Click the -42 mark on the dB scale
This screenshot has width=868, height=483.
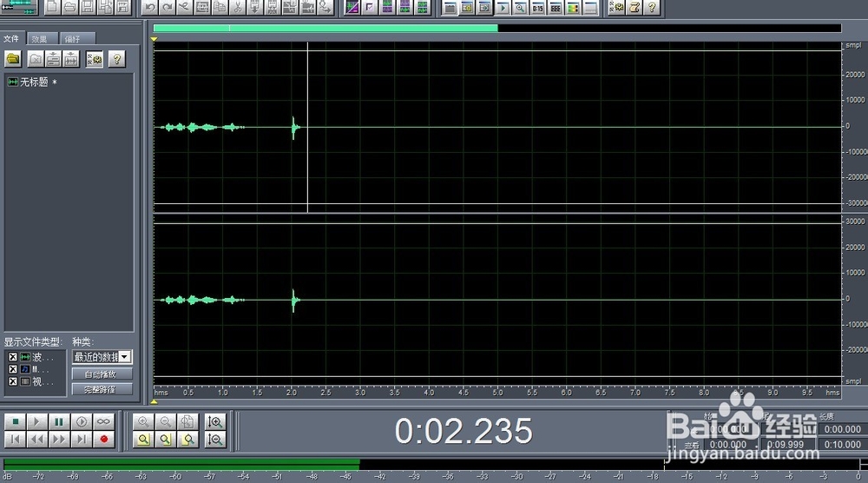(380, 476)
